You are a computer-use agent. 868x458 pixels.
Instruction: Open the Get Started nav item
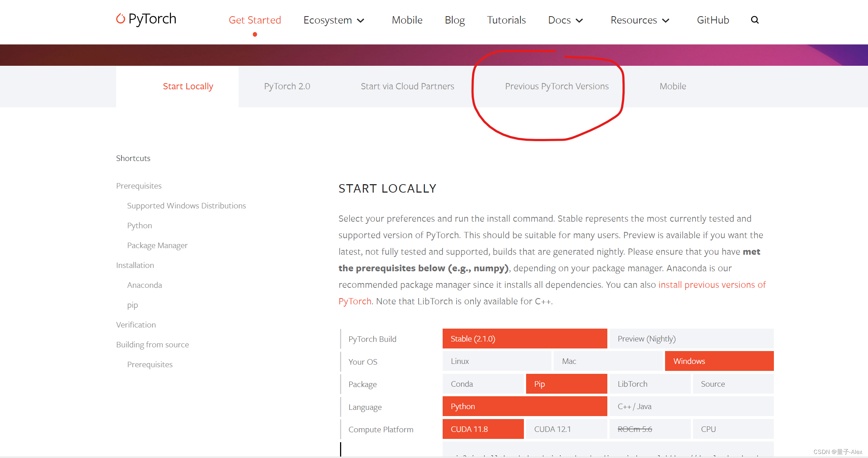[255, 20]
